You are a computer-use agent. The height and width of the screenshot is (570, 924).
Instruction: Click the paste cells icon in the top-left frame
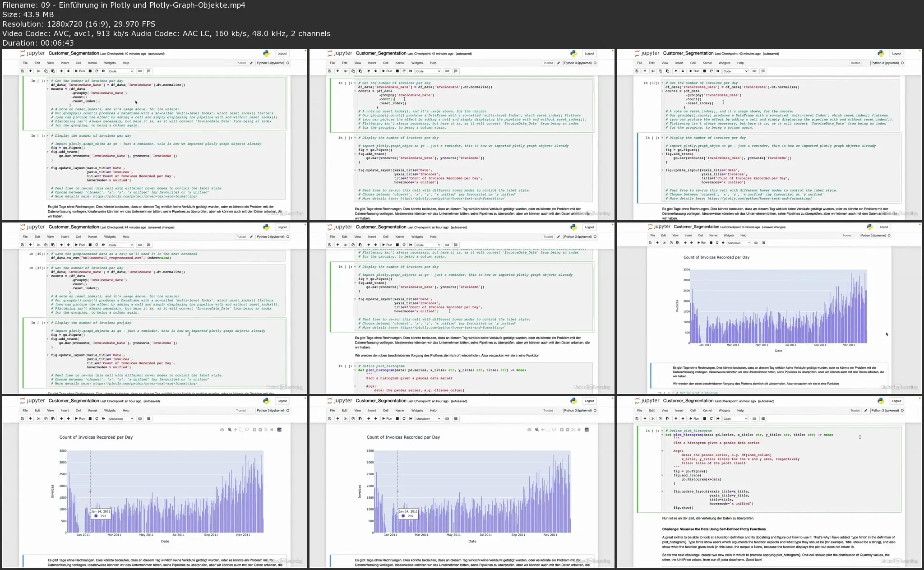coord(53,71)
